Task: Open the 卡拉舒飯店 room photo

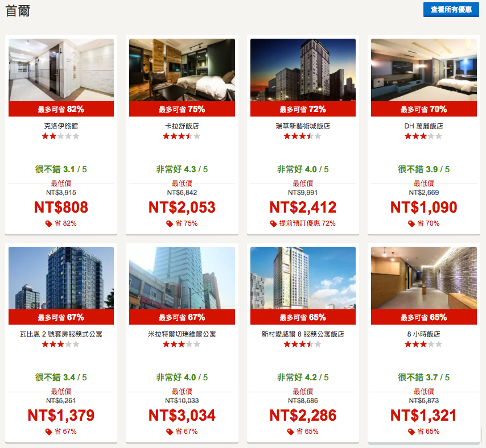Action: [182, 70]
